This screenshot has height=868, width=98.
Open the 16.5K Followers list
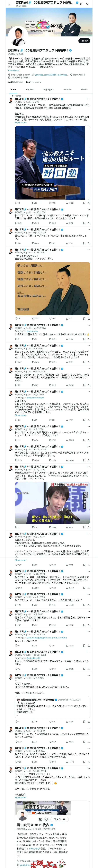[x=33, y=82]
